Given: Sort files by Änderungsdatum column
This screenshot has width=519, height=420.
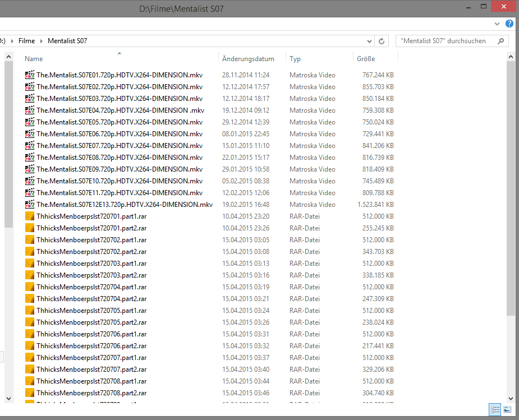Looking at the screenshot, I should (248, 59).
